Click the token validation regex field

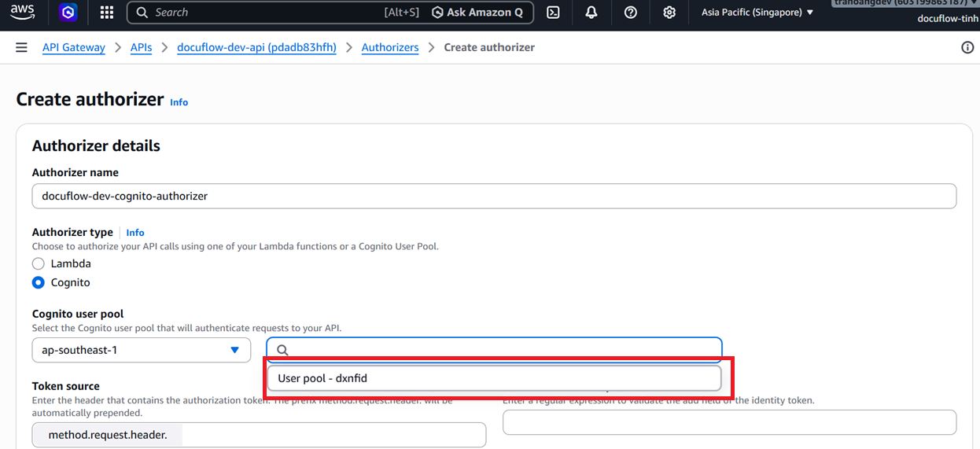tap(729, 422)
